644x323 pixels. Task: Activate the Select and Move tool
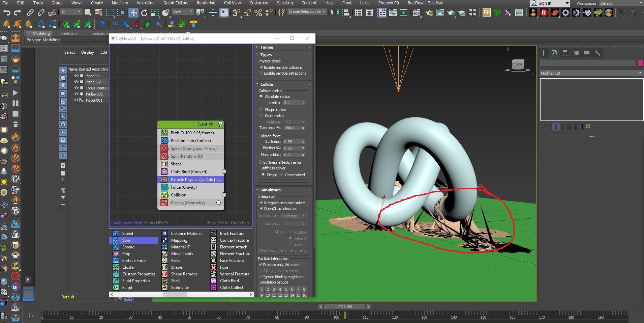133,13
